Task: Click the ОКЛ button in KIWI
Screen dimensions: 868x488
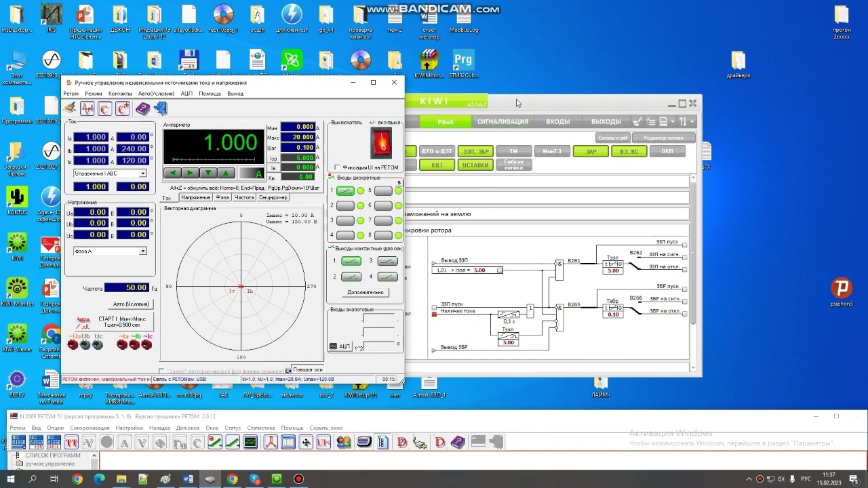Action: (x=667, y=152)
